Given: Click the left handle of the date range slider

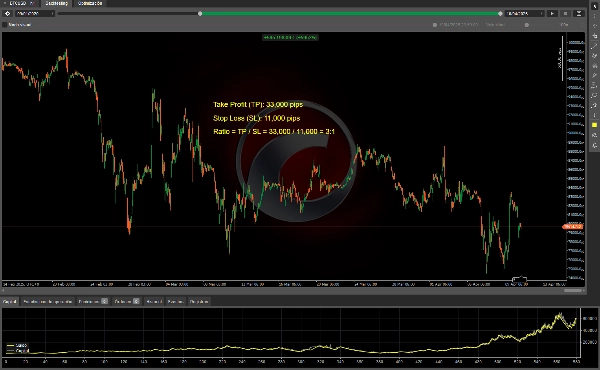Looking at the screenshot, I should pos(200,13).
